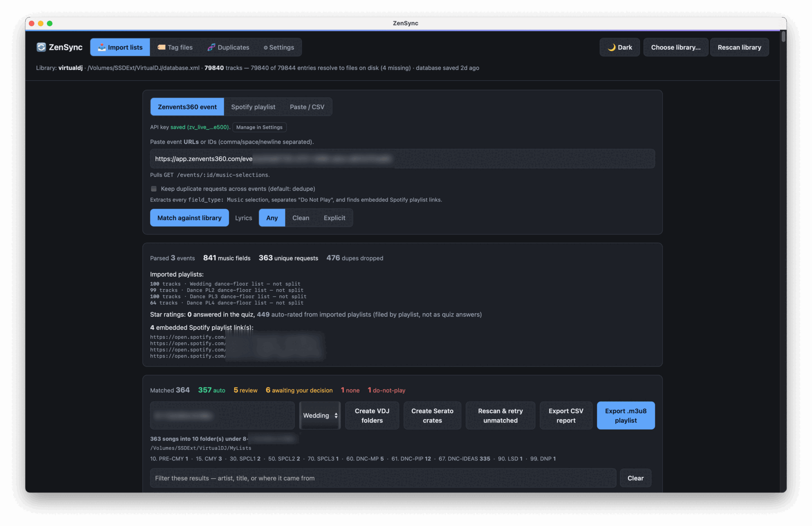Viewport: 812px width, 526px height.
Task: Click the Rescan library button
Action: [739, 47]
